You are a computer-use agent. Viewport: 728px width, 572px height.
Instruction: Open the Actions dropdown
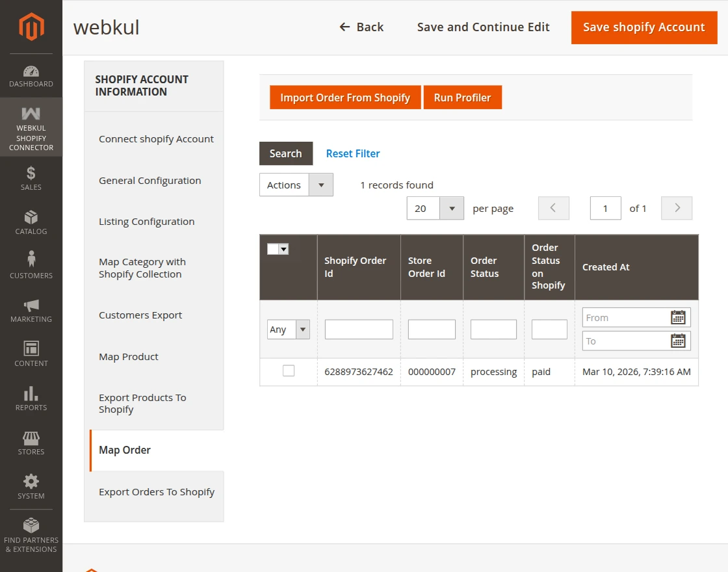tap(296, 185)
